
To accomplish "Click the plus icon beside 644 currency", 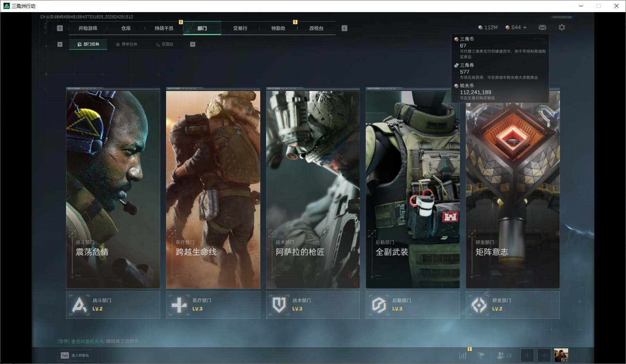I will point(525,27).
